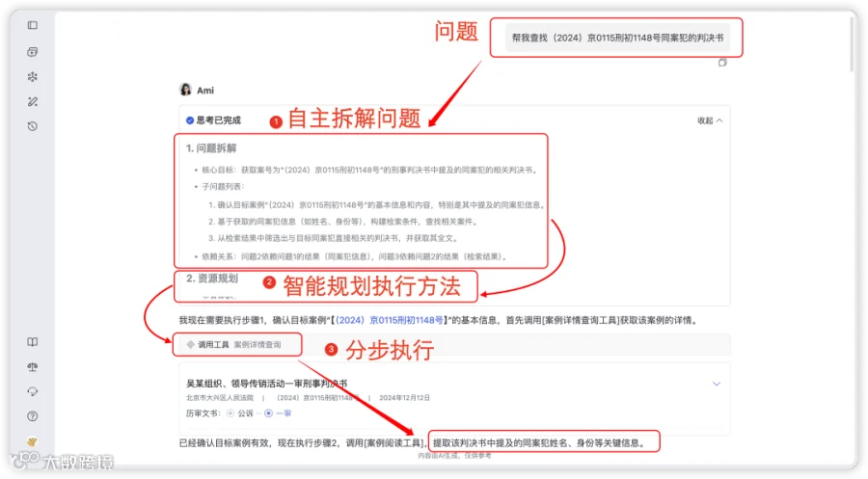Click the flower-shaped icon in sidebar

point(33,77)
